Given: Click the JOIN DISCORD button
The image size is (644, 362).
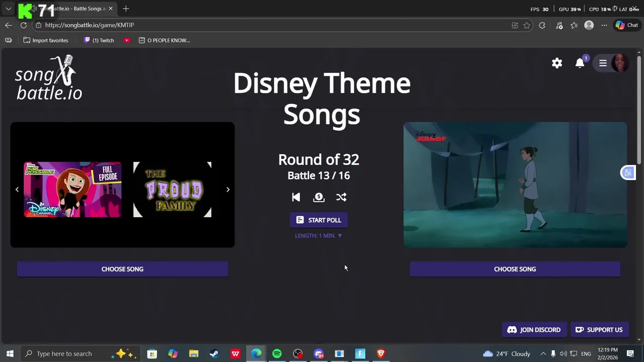Looking at the screenshot, I should tap(534, 330).
